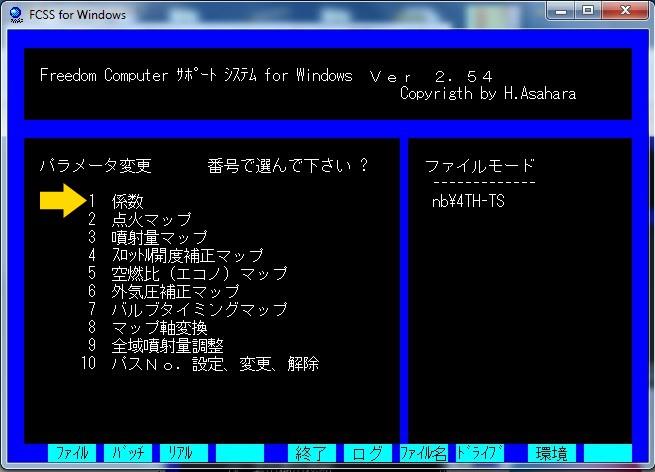Click the ファイルモード heading
655x472 pixels.
pos(480,166)
